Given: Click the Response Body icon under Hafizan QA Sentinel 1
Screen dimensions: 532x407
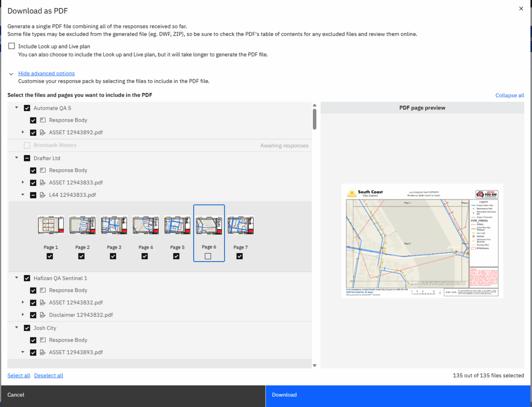Looking at the screenshot, I should 42,290.
